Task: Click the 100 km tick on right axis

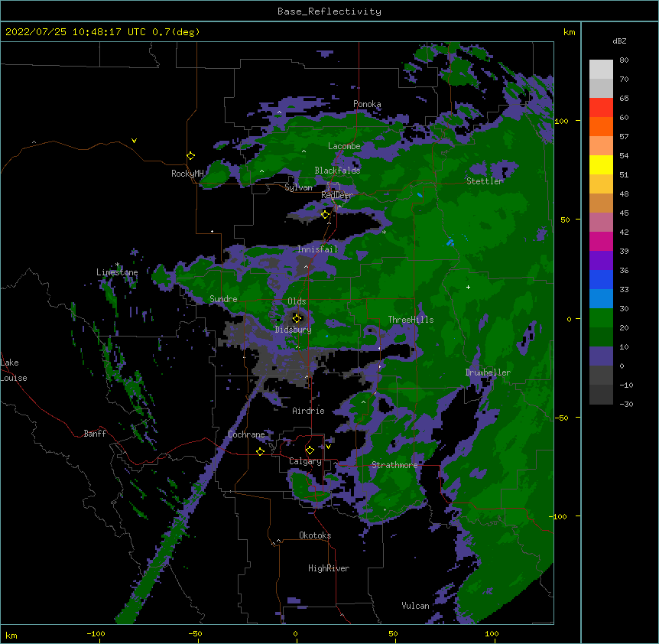Action: tap(561, 121)
